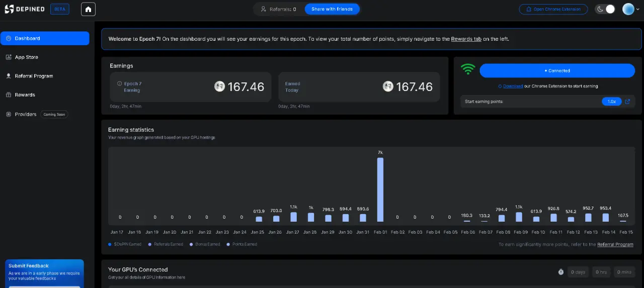The image size is (644, 288).
Task: Click the blue Connected button
Action: (x=557, y=70)
